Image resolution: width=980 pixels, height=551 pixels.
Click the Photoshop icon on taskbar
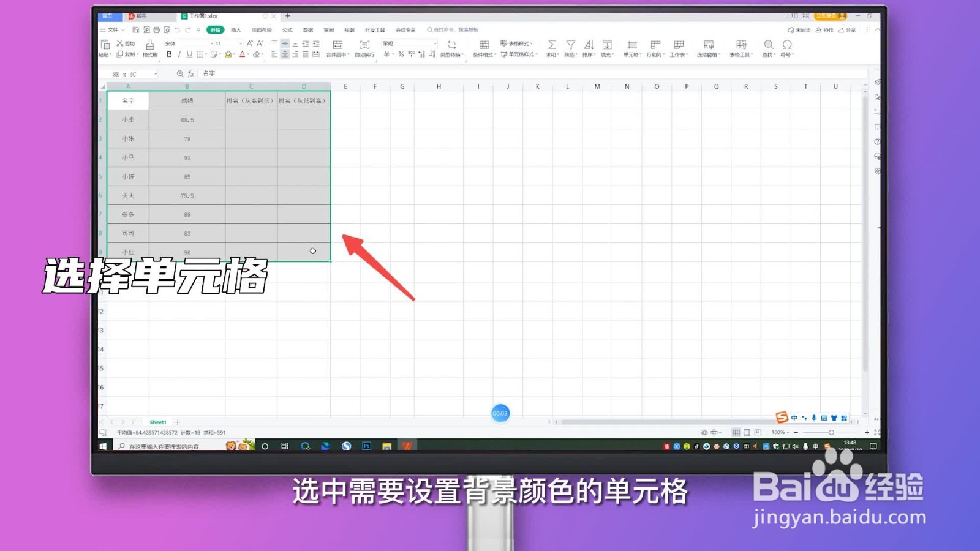pyautogui.click(x=366, y=446)
